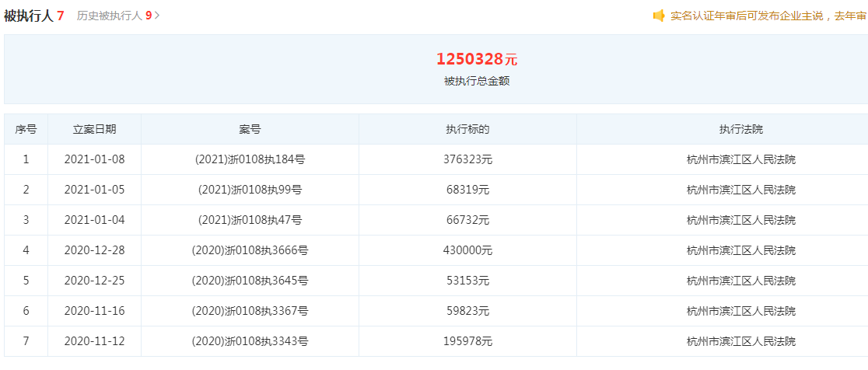Select the 被执行人 7 tab heading
The width and height of the screenshot is (868, 370).
33,16
